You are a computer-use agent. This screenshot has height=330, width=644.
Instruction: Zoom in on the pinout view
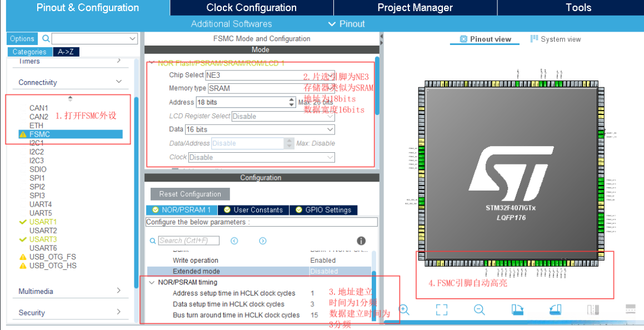(x=404, y=309)
